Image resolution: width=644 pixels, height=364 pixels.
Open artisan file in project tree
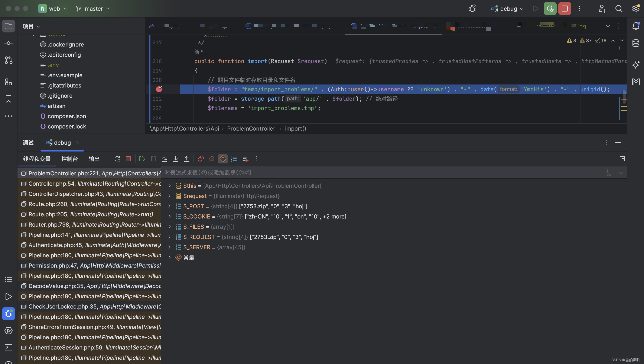pyautogui.click(x=56, y=106)
